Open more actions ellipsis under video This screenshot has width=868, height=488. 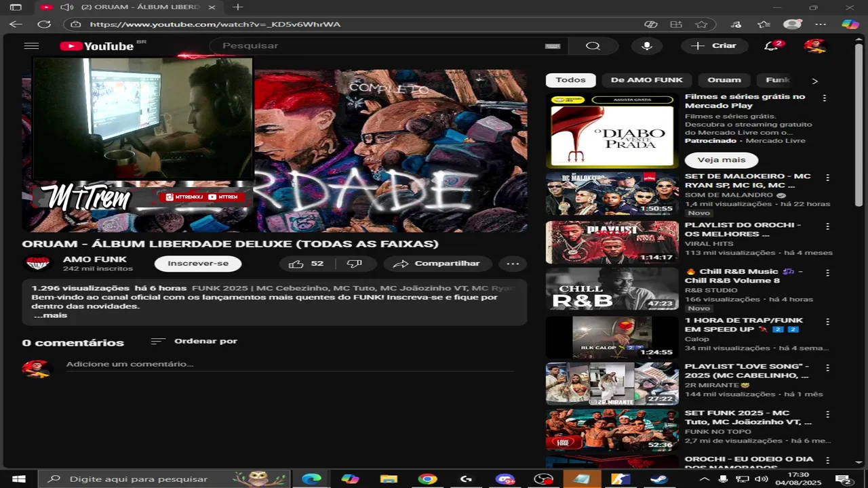[x=513, y=264]
